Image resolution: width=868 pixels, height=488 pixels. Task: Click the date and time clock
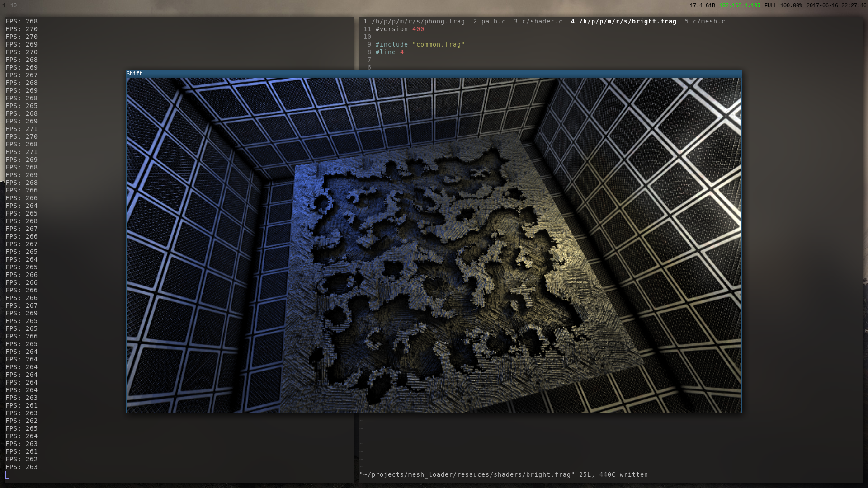click(x=836, y=5)
